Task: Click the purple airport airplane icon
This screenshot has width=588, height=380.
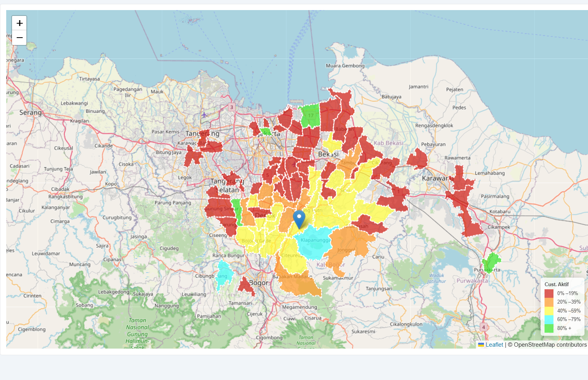Action: click(205, 115)
